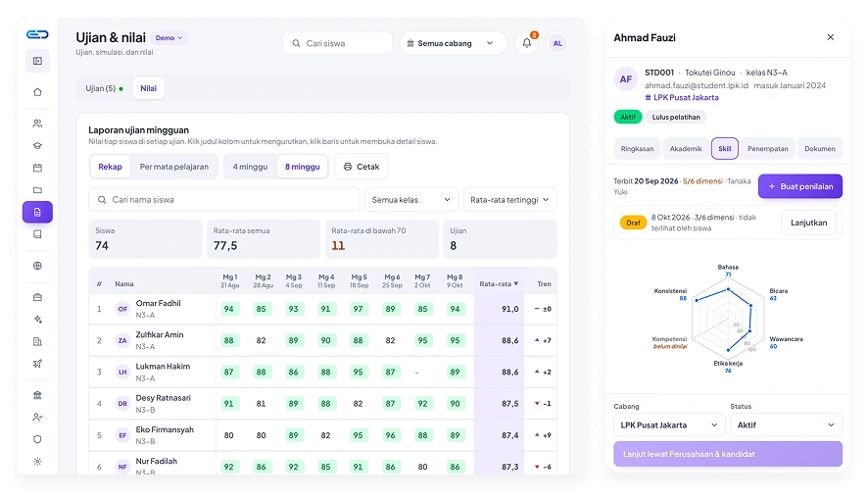Open the home icon in sidebar
Image resolution: width=868 pixels, height=500 pixels.
click(x=37, y=92)
